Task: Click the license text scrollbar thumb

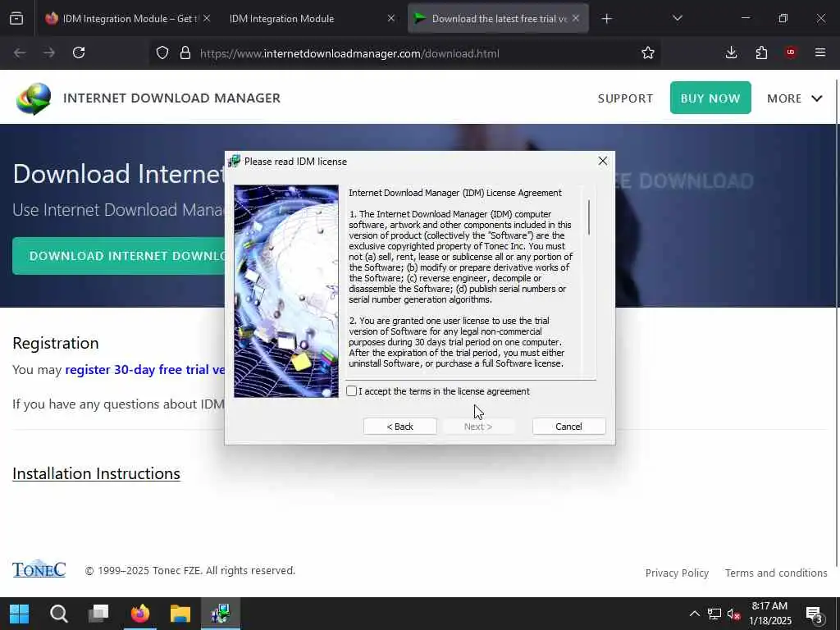Action: pyautogui.click(x=589, y=217)
